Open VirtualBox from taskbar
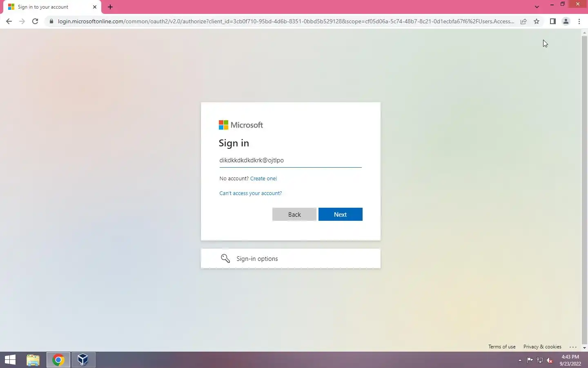This screenshot has width=588, height=368. coord(83,360)
